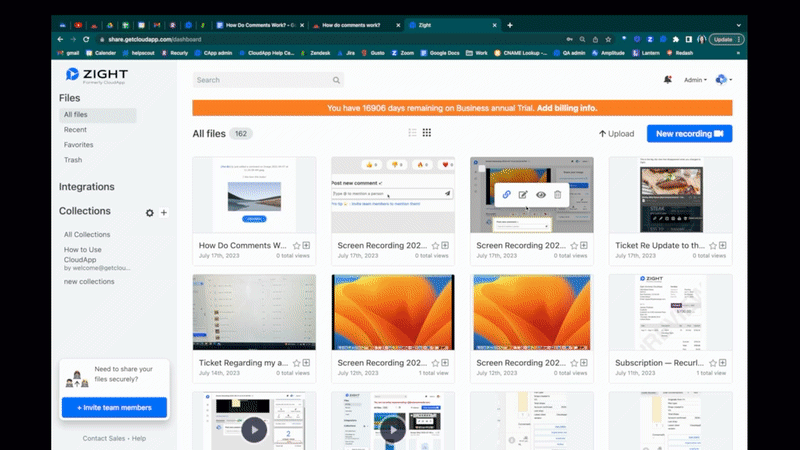
Task: Open Subscription — Recurl... invoice thumbnail
Action: coord(670,312)
